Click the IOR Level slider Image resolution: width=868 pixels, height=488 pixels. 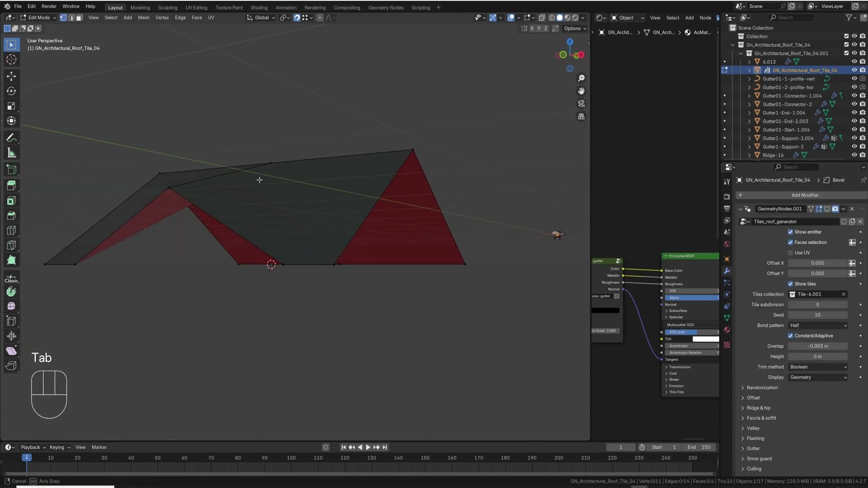tap(692, 332)
